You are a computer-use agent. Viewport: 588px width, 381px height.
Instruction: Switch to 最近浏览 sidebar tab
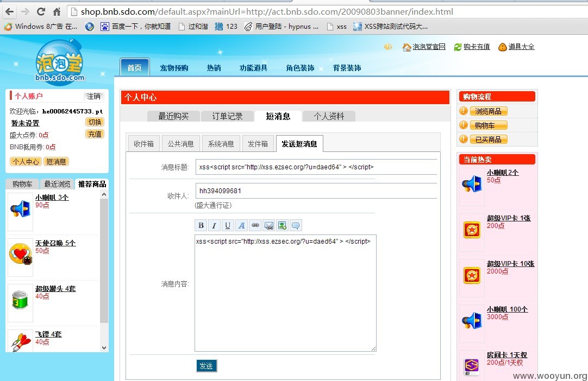pos(57,184)
